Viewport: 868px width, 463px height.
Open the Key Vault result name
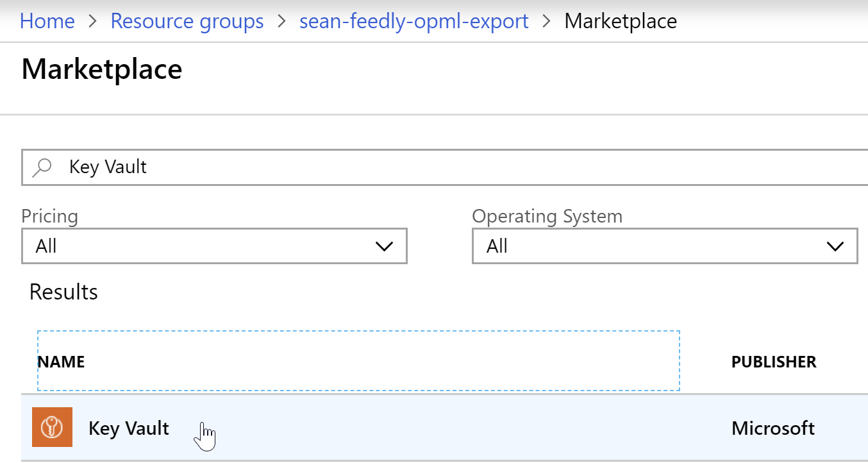(129, 428)
